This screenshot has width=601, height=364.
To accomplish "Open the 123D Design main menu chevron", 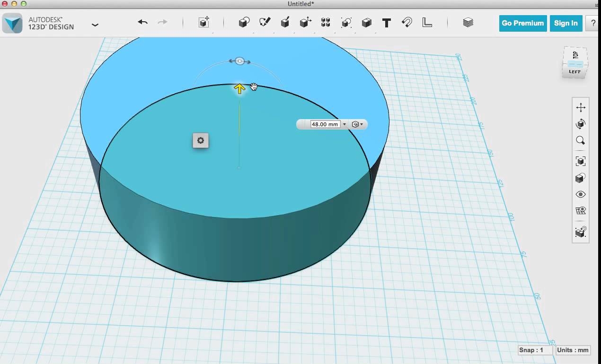I will 95,25.
